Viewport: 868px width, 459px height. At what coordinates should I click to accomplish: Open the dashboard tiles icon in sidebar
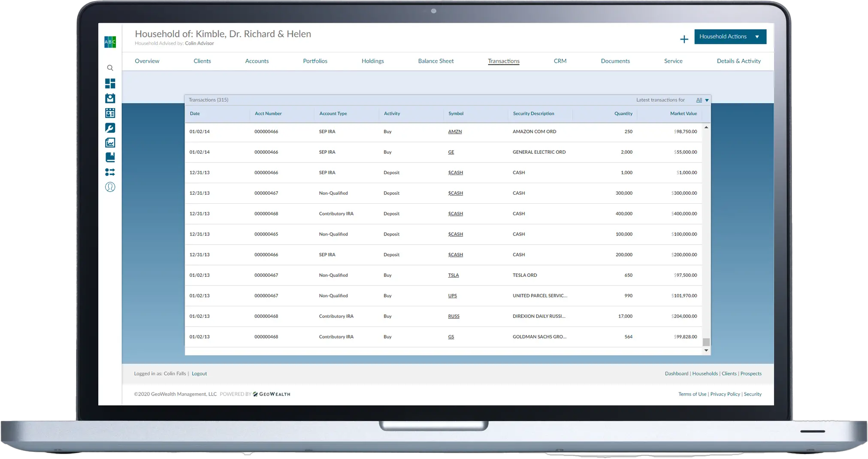pos(110,83)
